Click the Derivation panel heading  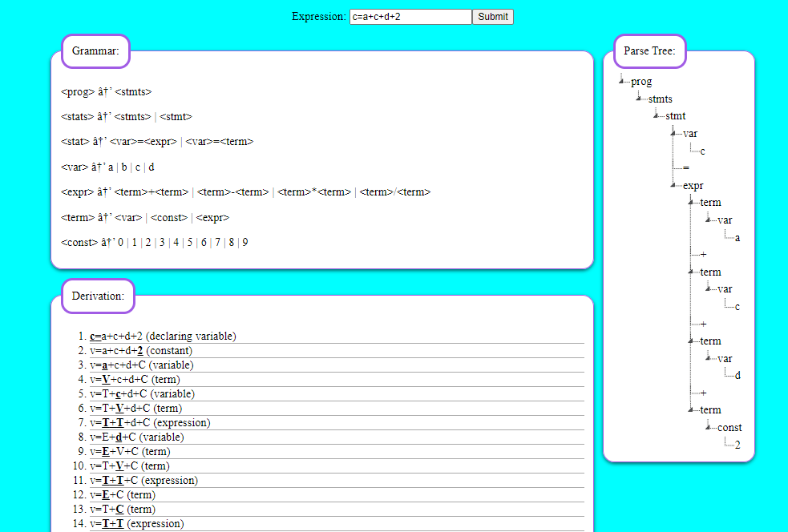pyautogui.click(x=97, y=296)
